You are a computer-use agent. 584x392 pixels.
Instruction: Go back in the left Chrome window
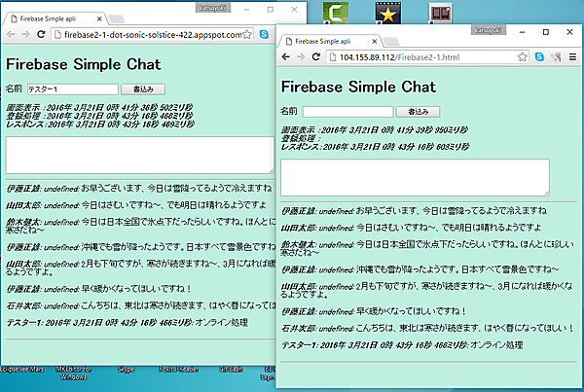(11, 35)
